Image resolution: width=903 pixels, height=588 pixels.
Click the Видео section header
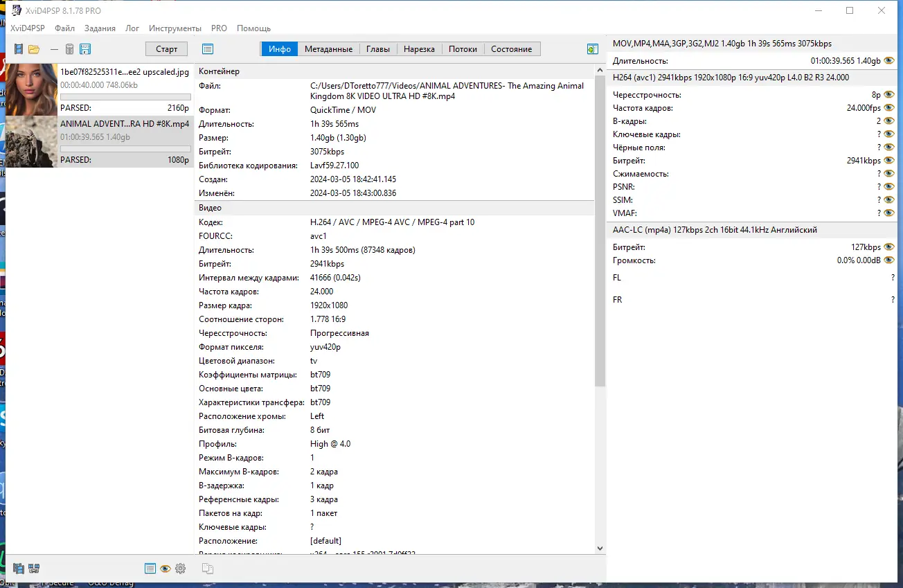point(395,208)
